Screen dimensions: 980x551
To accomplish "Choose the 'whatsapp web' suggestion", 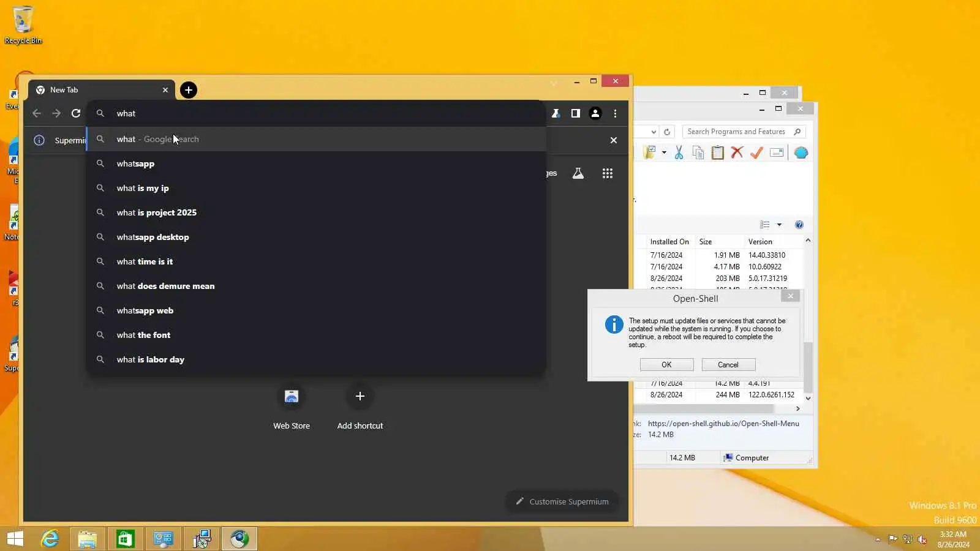I will pos(315,310).
